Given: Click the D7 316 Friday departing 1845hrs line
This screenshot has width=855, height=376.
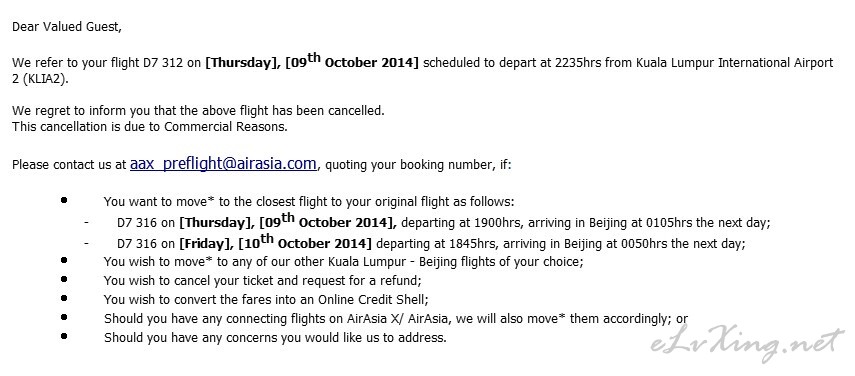Looking at the screenshot, I should [431, 241].
